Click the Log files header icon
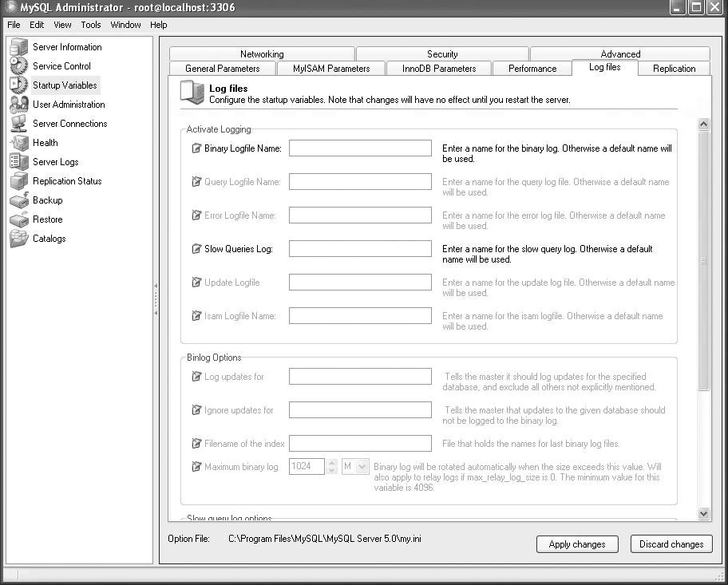Image resolution: width=728 pixels, height=585 pixels. click(x=192, y=92)
